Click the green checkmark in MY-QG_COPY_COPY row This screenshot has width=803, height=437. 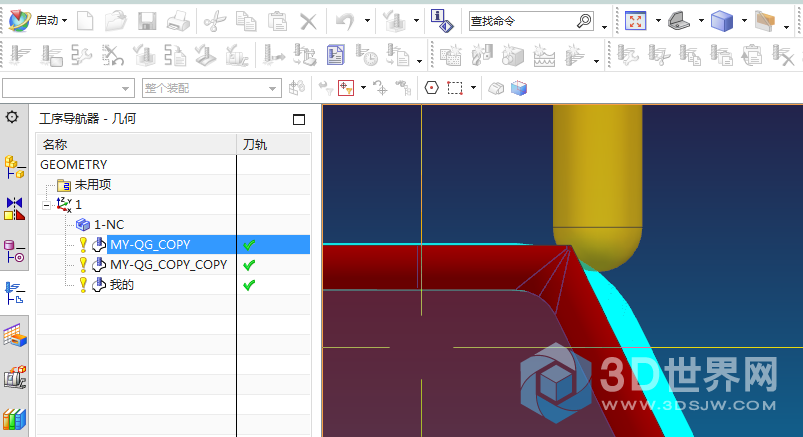point(249,265)
